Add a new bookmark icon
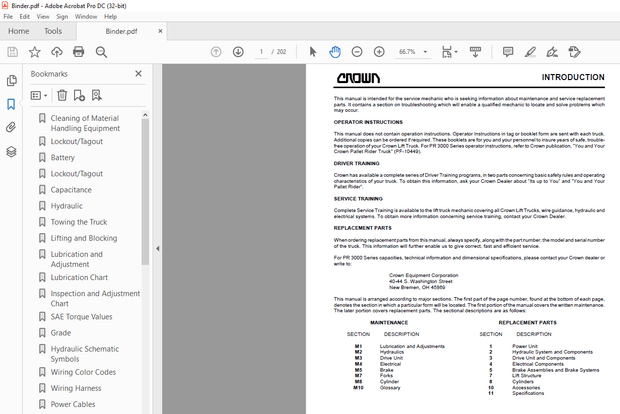620x414 pixels. 79,95
